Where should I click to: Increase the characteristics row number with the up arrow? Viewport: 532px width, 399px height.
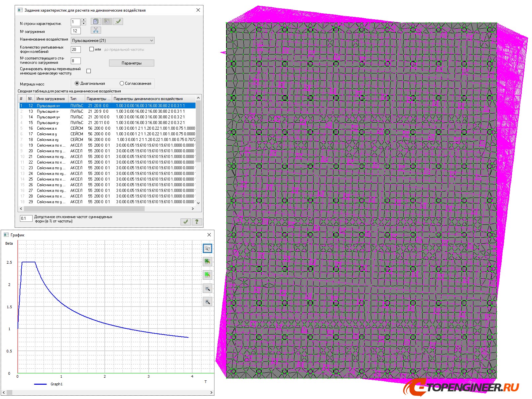point(83,20)
